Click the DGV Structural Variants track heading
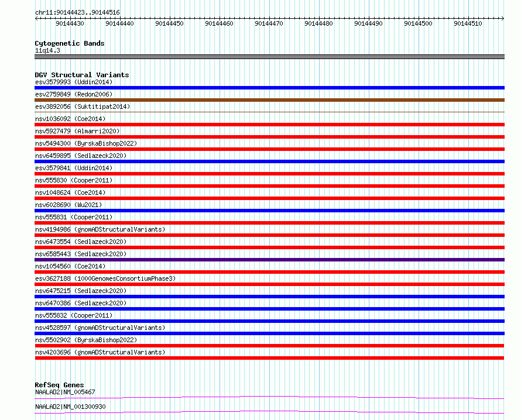 point(82,75)
